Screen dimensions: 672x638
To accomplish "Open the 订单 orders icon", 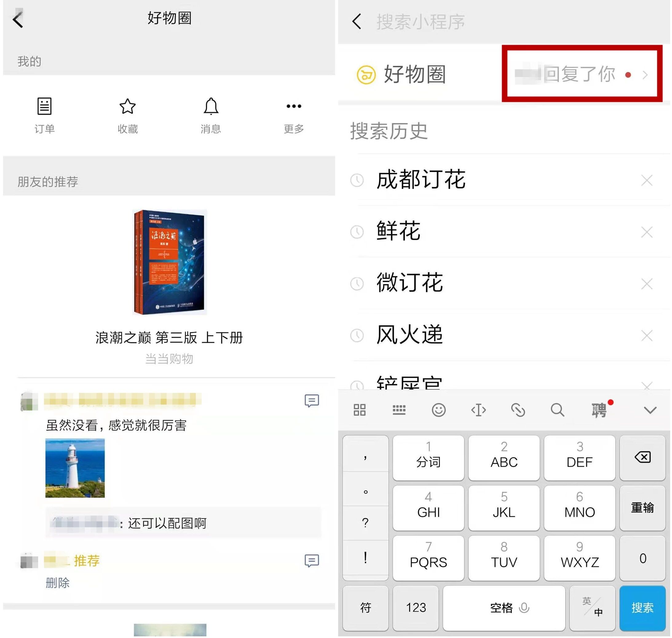I will [x=44, y=106].
